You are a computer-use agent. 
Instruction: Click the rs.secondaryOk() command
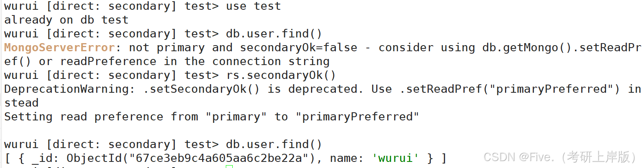(x=281, y=75)
